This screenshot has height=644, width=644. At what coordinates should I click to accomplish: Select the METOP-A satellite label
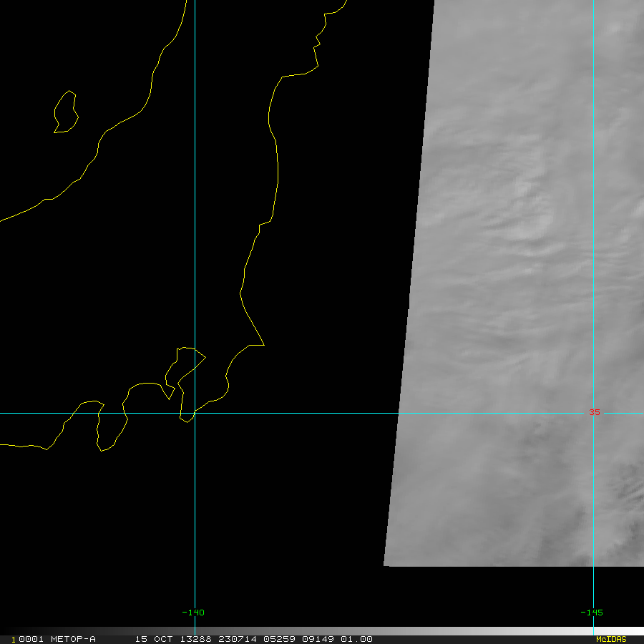coord(73,639)
